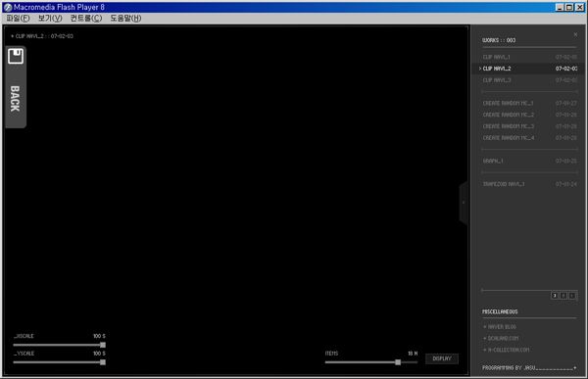The height and width of the screenshot is (379, 588).
Task: Open the 파일(F) menu
Action: [x=18, y=18]
